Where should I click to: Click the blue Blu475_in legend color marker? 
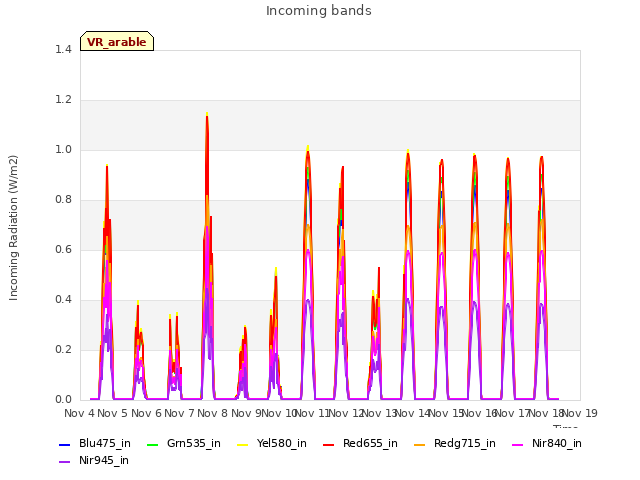click(x=65, y=444)
